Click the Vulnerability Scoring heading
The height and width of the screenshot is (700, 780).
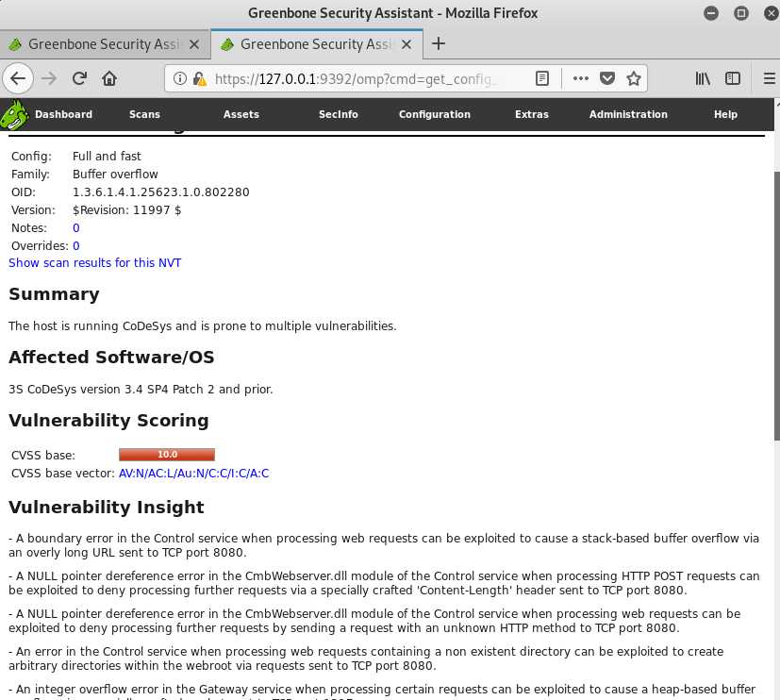(x=108, y=421)
